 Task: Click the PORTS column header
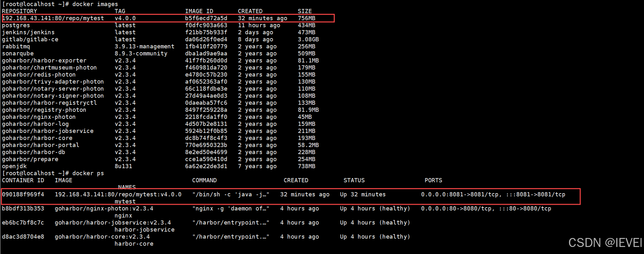tap(433, 180)
